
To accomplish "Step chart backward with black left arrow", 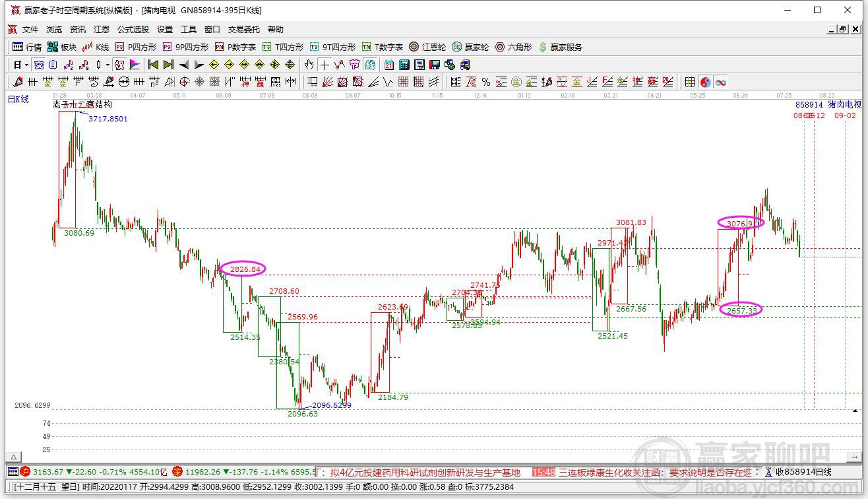I will tap(184, 65).
